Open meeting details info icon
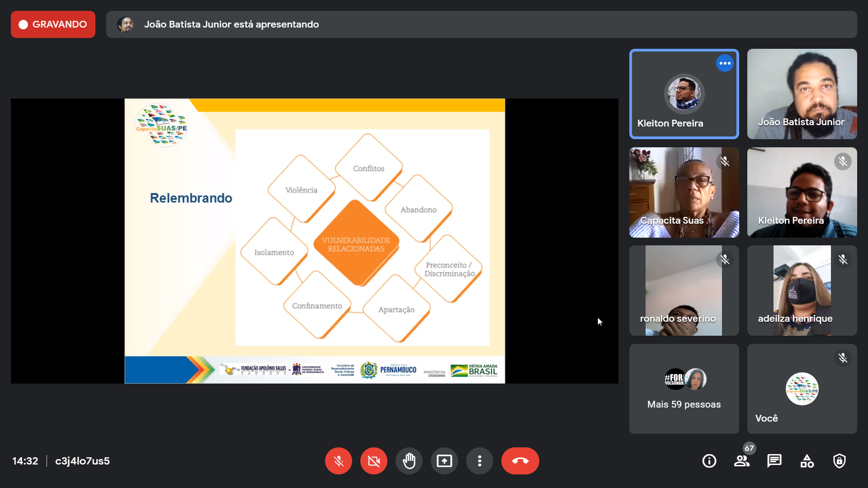The height and width of the screenshot is (488, 868). point(709,461)
